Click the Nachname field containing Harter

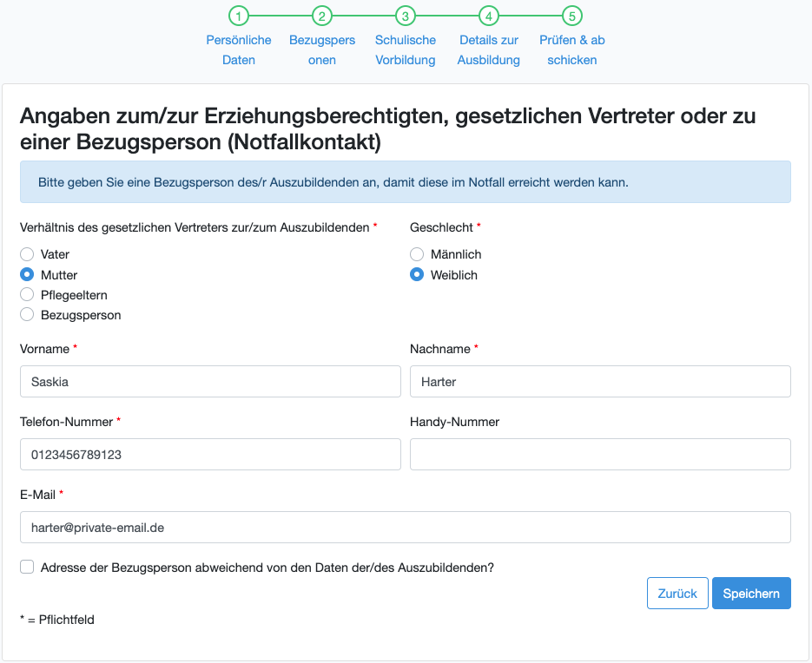coord(600,382)
